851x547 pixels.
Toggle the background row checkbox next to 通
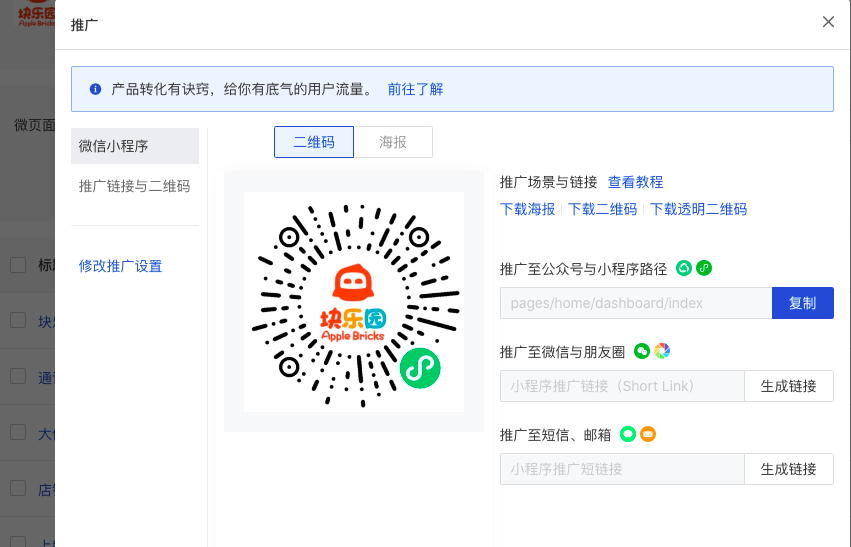coord(18,376)
